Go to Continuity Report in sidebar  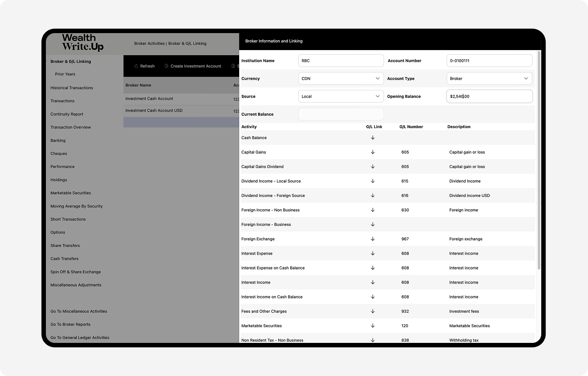pyautogui.click(x=67, y=114)
